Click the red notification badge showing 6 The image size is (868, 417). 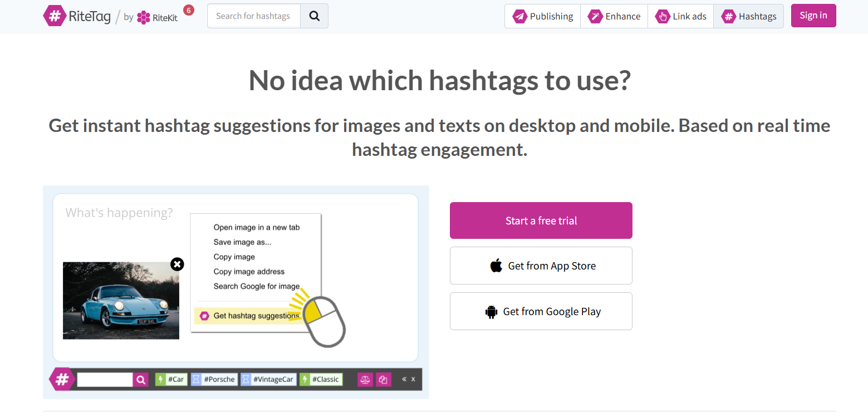189,10
